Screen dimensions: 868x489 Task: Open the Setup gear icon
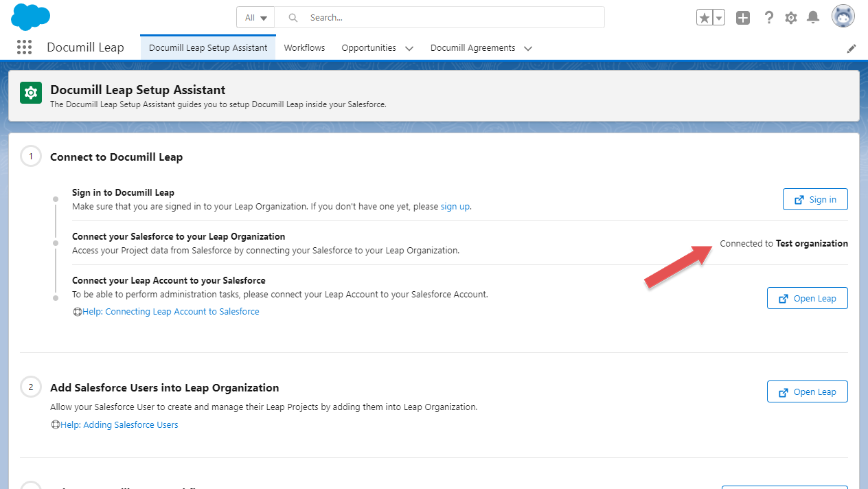pos(791,18)
